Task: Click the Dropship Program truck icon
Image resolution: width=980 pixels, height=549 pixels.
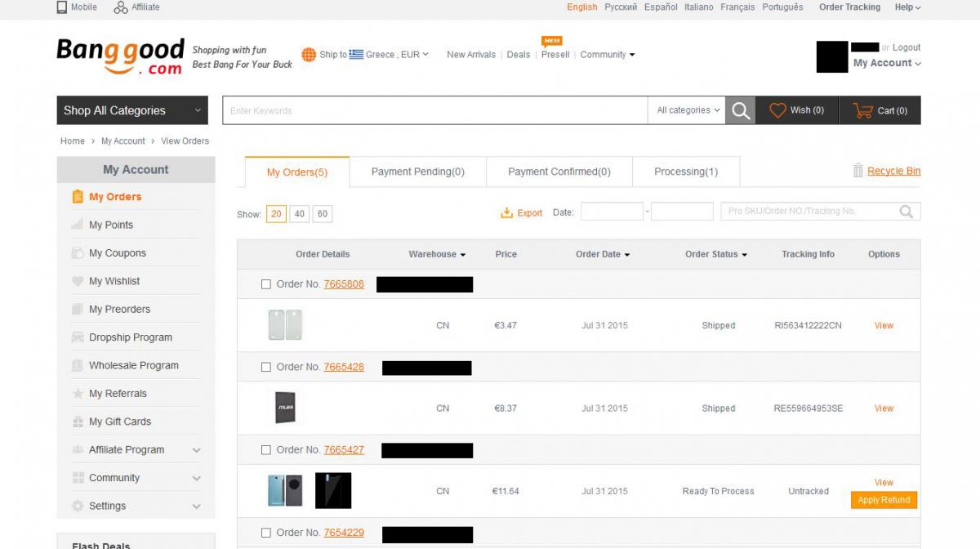Action: (x=78, y=337)
